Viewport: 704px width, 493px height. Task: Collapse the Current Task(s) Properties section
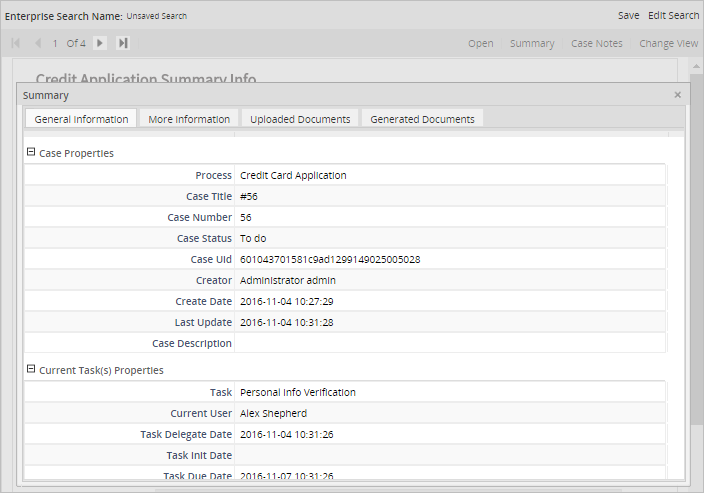point(31,370)
